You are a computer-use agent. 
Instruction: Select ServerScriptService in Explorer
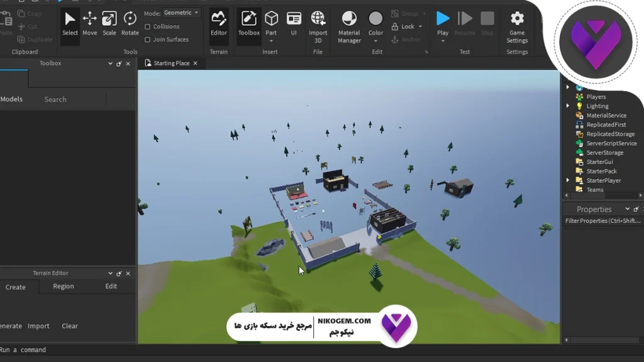[611, 143]
